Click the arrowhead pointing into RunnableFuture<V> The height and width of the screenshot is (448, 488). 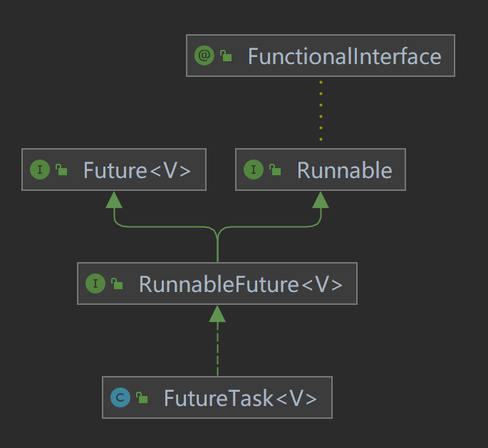217,313
